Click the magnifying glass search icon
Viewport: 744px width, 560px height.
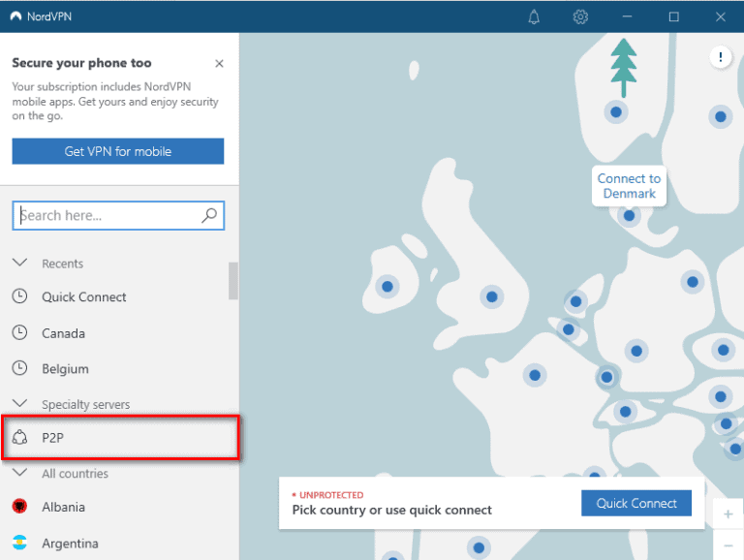209,215
